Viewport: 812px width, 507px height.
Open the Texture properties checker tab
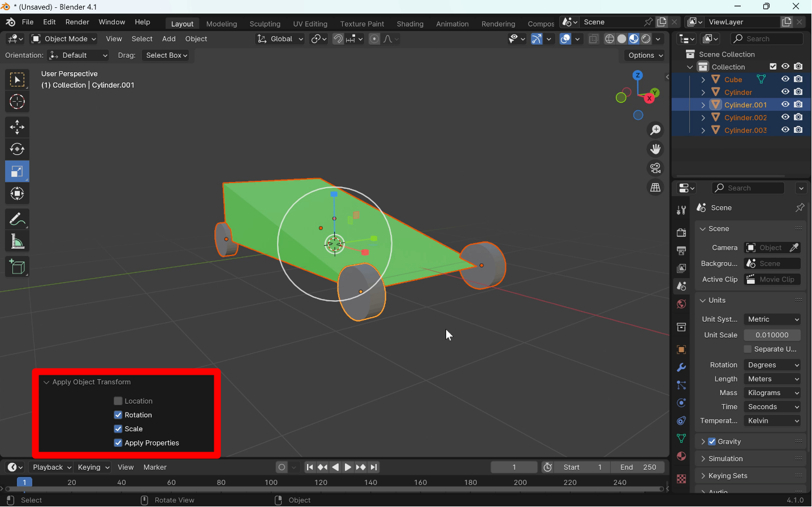(681, 479)
